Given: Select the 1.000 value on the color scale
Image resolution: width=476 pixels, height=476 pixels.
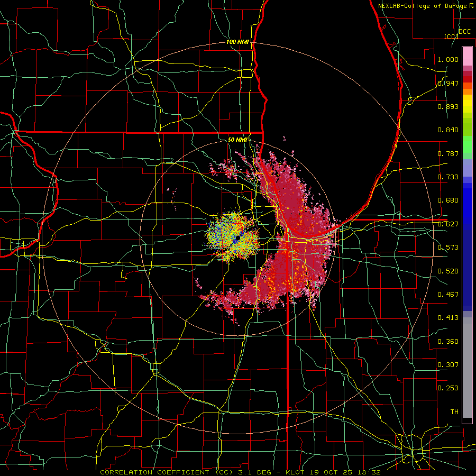Looking at the screenshot, I should point(448,59).
